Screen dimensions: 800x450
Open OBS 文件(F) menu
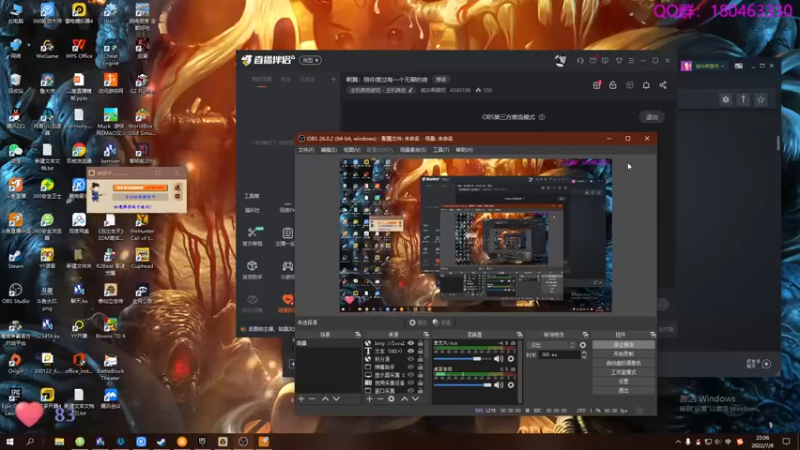tap(306, 150)
